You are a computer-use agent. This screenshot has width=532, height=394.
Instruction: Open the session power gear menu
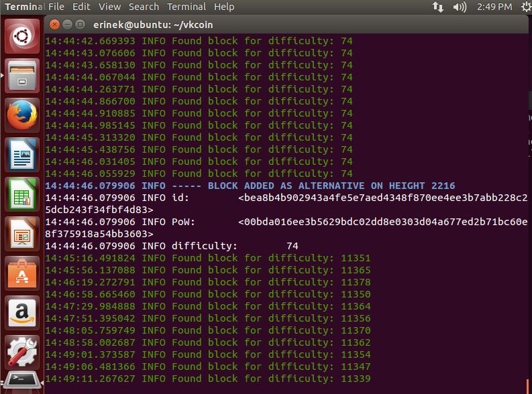tap(526, 7)
